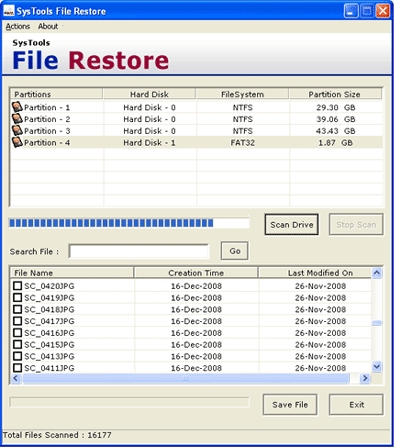This screenshot has width=394, height=448.
Task: Click the Partition - 4 drive icon
Action: pos(17,142)
